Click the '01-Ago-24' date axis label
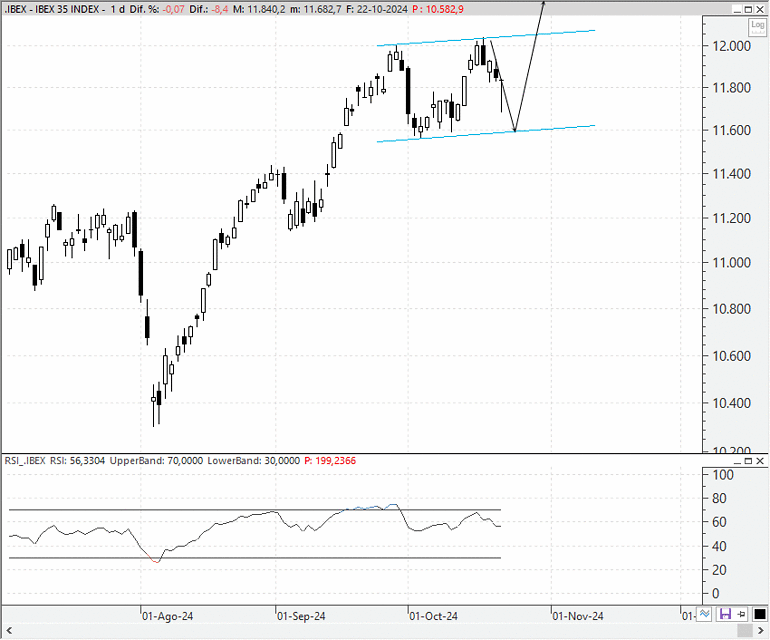The height and width of the screenshot is (640, 770). click(x=167, y=616)
